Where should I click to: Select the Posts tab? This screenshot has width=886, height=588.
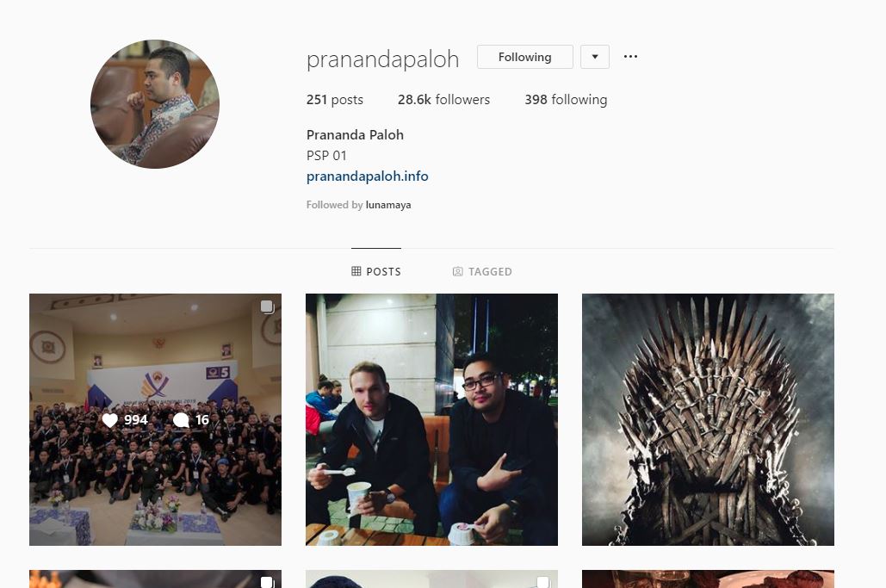click(x=375, y=272)
